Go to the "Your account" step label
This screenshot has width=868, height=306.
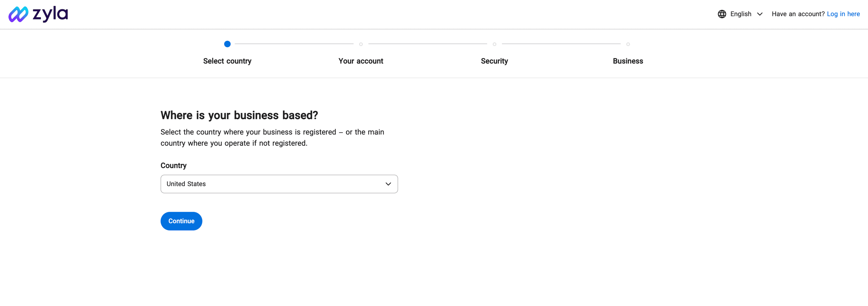tap(361, 61)
